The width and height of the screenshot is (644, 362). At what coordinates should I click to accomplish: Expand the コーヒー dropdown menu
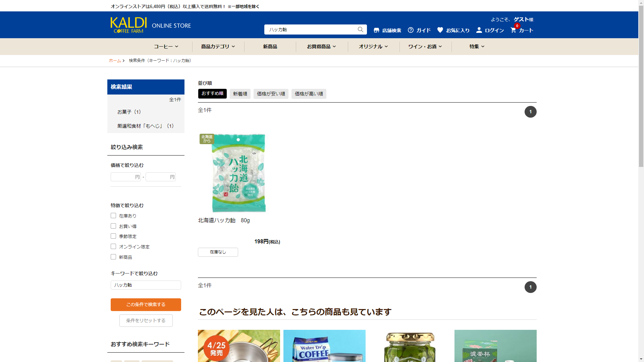point(166,47)
